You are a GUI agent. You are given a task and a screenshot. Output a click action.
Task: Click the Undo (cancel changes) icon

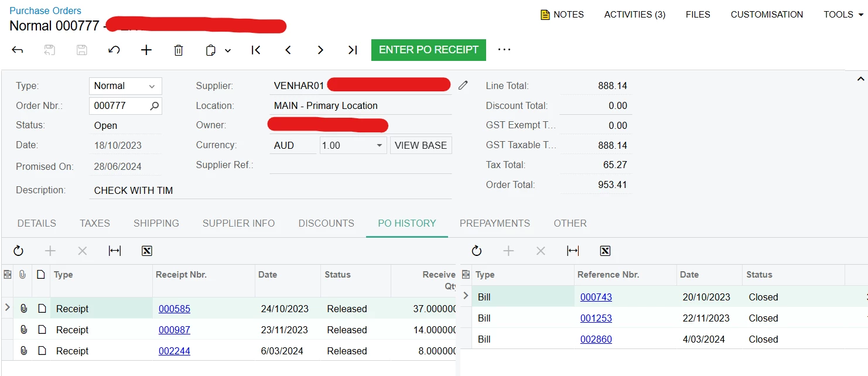coord(114,50)
